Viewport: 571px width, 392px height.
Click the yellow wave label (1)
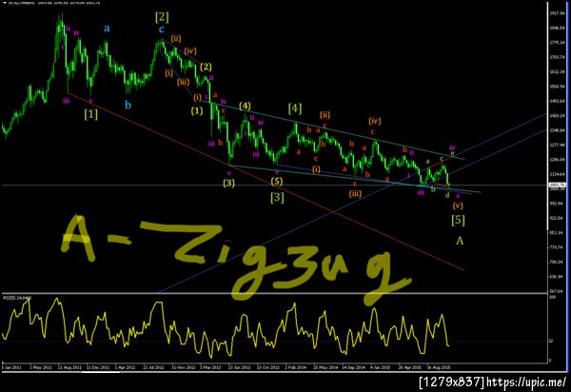pyautogui.click(x=197, y=110)
